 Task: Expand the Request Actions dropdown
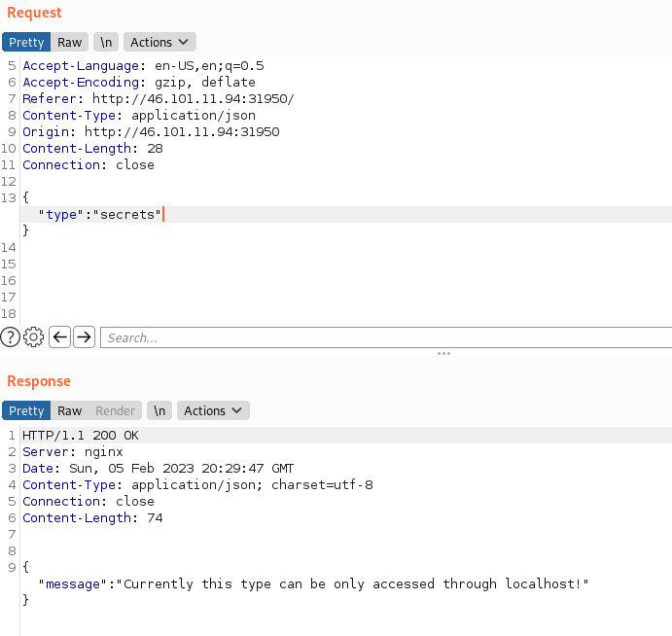pyautogui.click(x=159, y=42)
